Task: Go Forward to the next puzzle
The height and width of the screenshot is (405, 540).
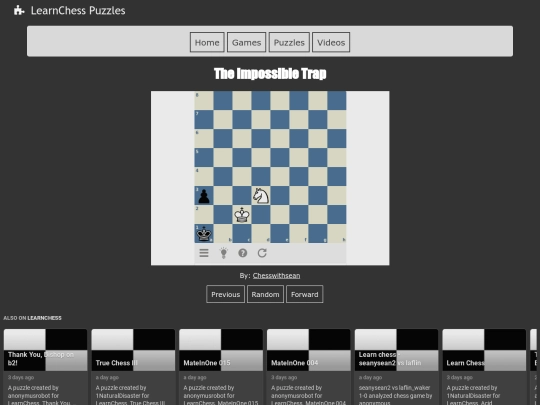Action: click(x=304, y=294)
